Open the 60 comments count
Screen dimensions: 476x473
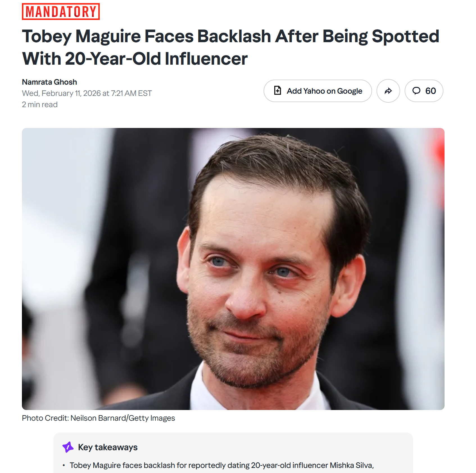(424, 91)
